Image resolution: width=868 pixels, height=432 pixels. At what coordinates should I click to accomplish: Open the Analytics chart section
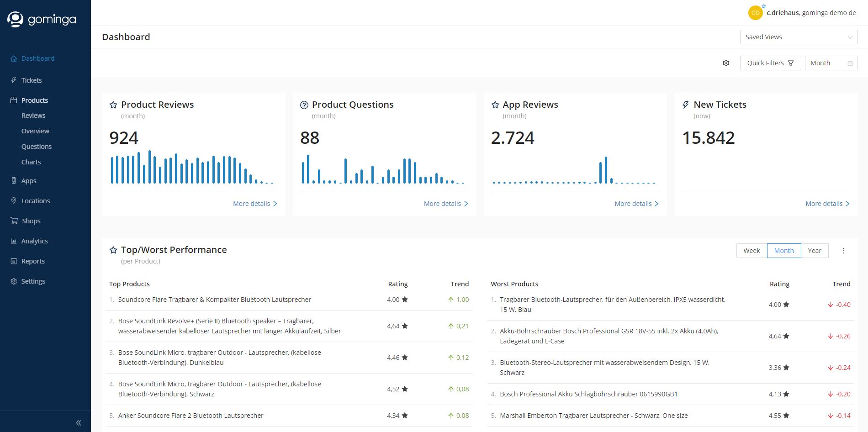[35, 241]
